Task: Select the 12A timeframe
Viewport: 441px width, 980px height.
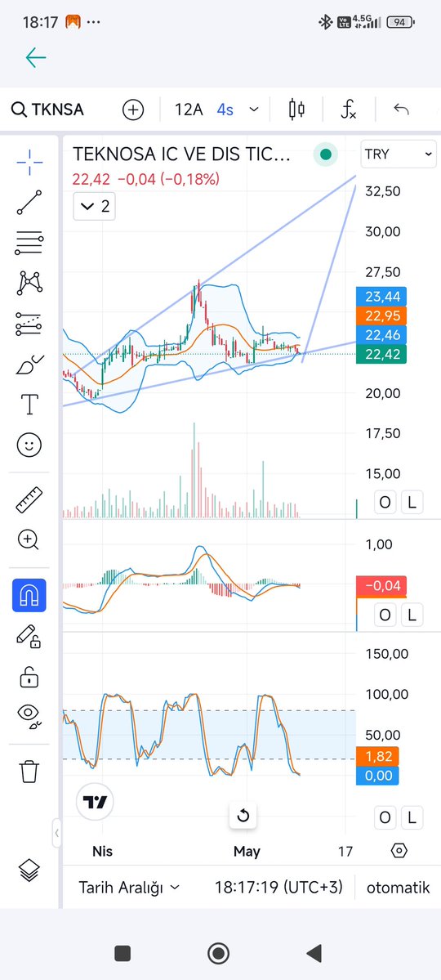Action: click(x=189, y=110)
